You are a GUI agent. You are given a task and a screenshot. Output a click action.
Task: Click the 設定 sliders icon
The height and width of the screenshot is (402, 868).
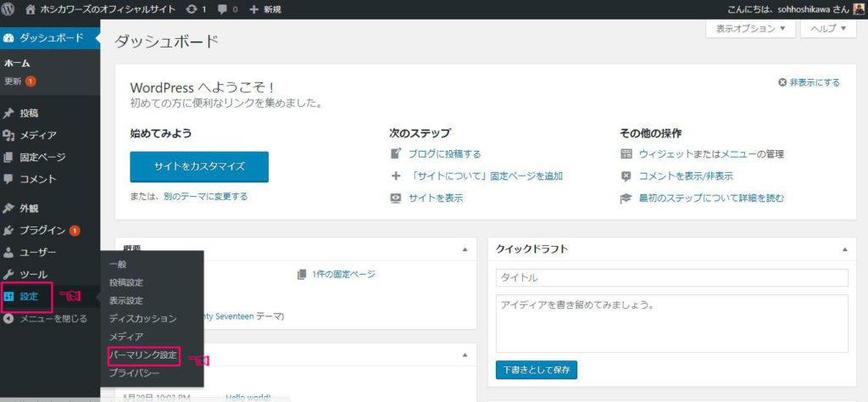pos(8,296)
